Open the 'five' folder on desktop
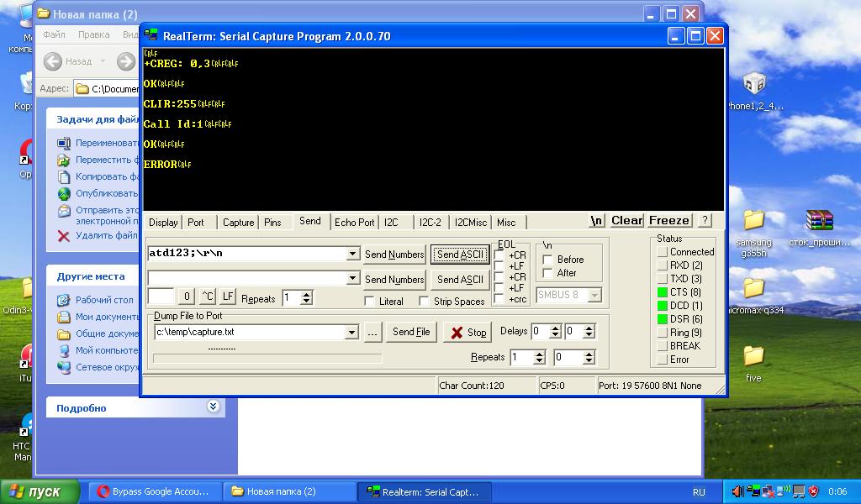Viewport: 861px width, 504px height. tap(753, 357)
